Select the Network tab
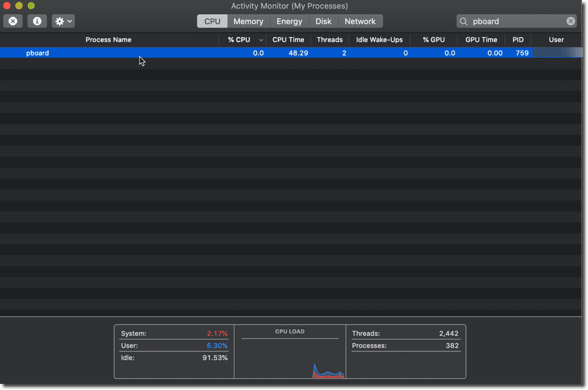 tap(360, 21)
